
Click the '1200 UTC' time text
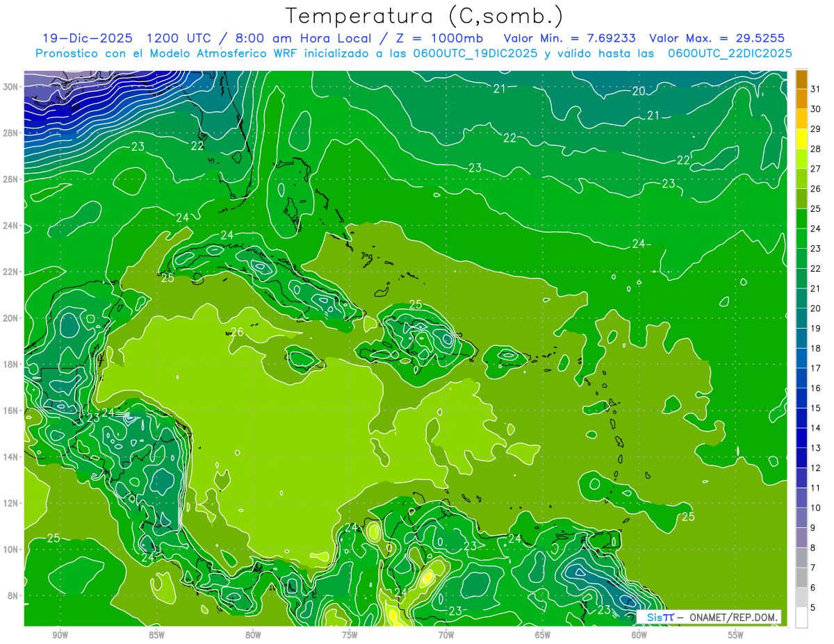click(179, 38)
